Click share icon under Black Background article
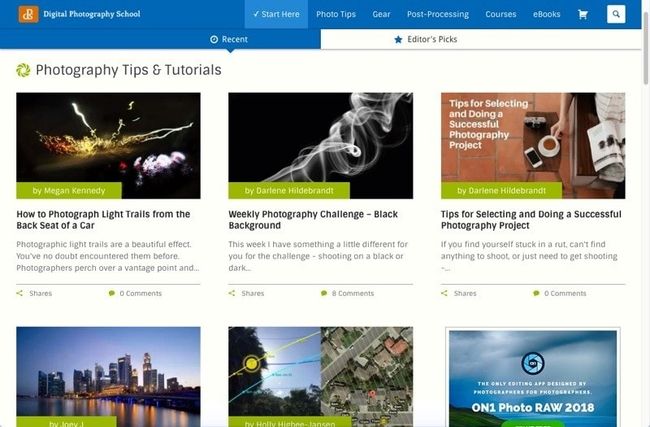 click(x=232, y=293)
